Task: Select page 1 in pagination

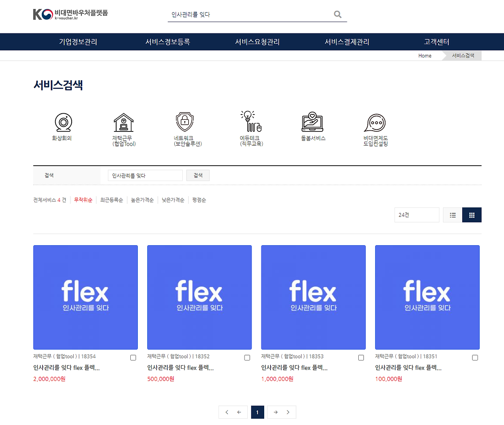Action: pos(258,412)
